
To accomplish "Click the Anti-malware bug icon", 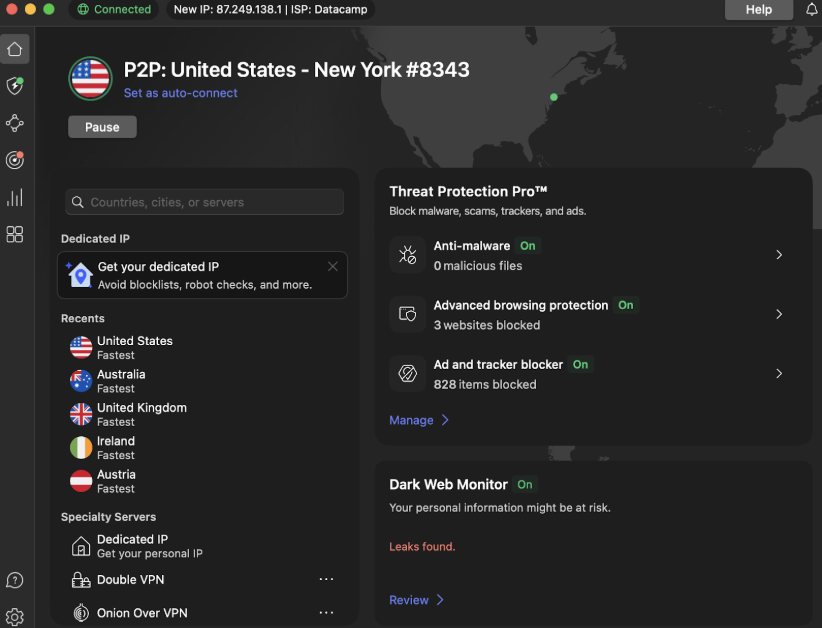I will tap(407, 255).
